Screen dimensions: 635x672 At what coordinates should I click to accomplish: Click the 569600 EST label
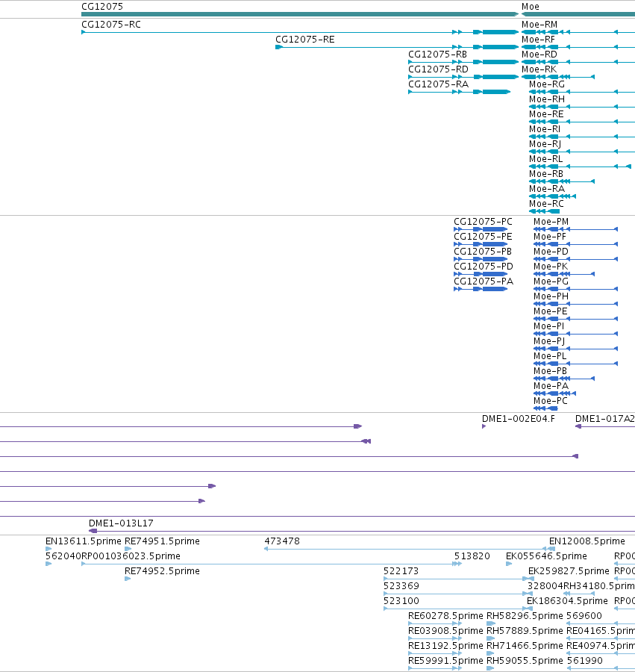(x=584, y=616)
